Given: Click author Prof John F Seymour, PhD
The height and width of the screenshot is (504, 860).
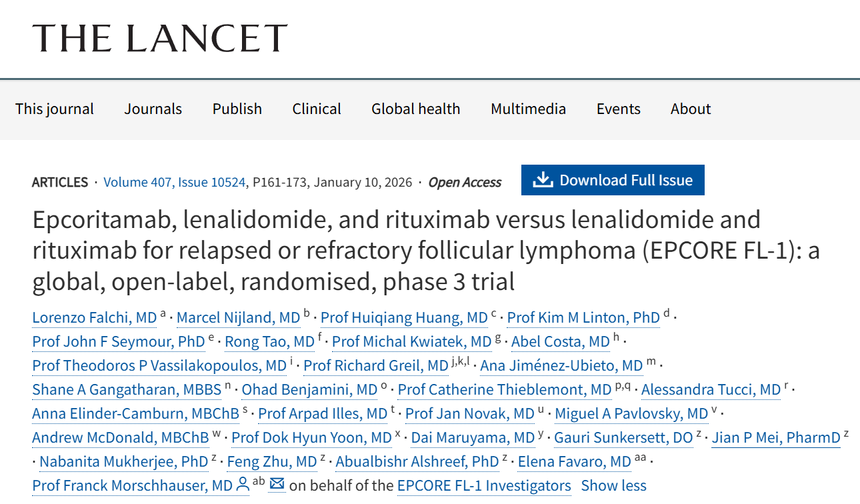Looking at the screenshot, I should [x=118, y=341].
